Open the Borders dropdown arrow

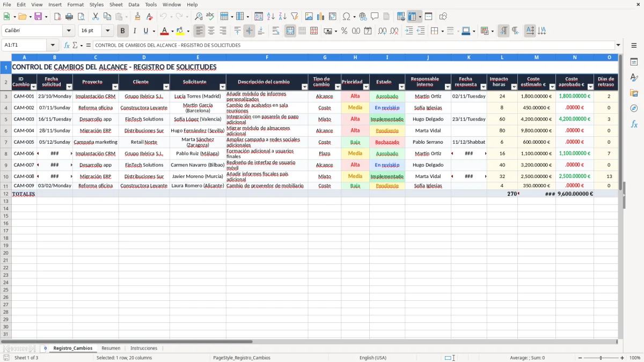442,31
